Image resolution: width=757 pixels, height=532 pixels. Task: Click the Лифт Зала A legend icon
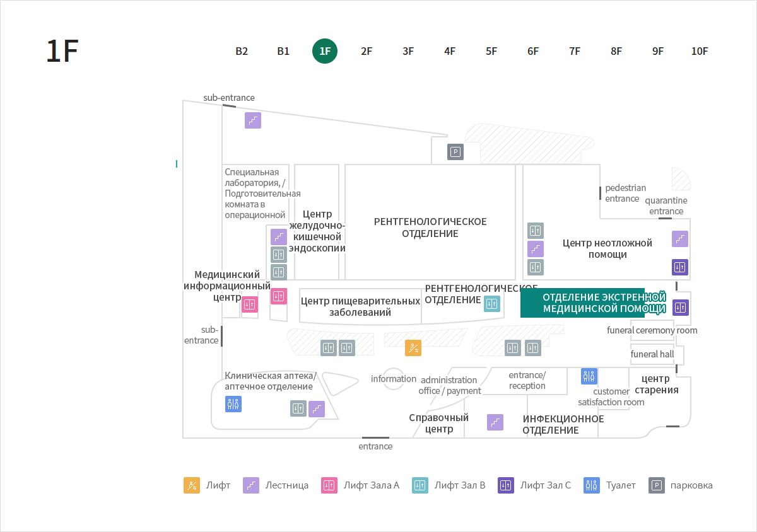tap(329, 485)
